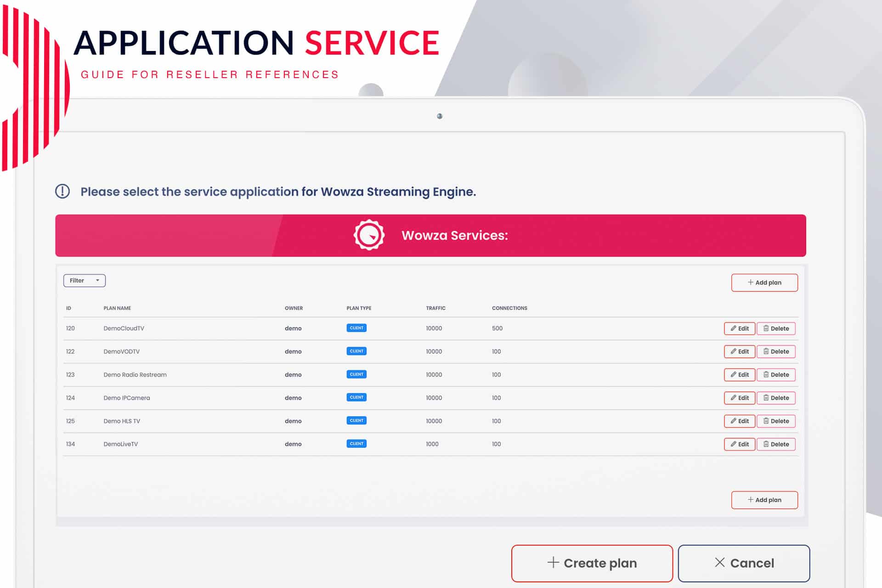The width and height of the screenshot is (882, 588).
Task: Click the CLIENT badge for DemoCloudTV
Action: [x=356, y=328]
